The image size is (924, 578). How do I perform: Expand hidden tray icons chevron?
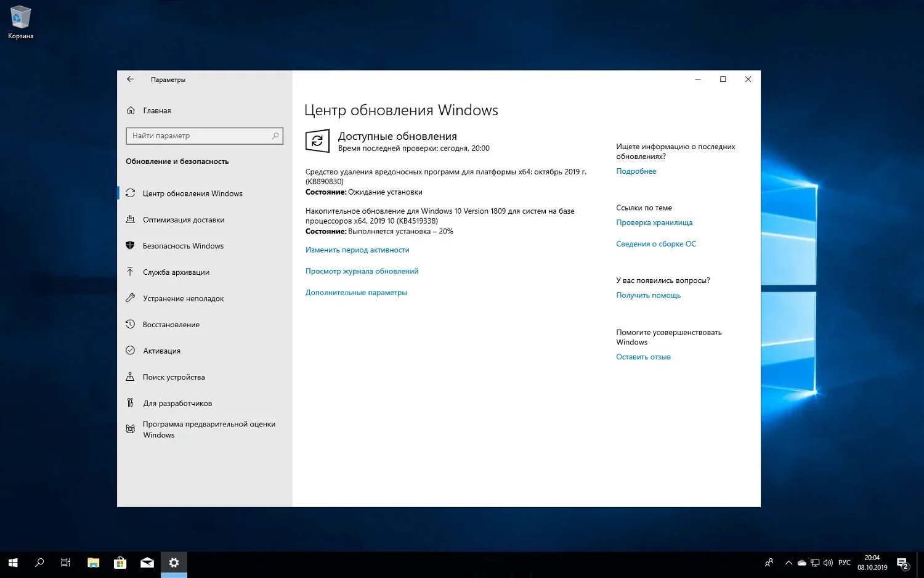point(788,563)
